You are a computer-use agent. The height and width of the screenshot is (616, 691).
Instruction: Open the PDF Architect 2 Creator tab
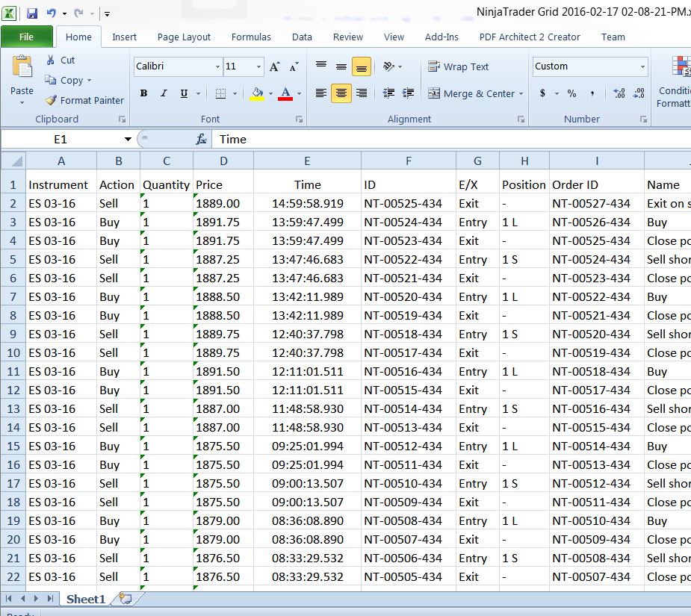pyautogui.click(x=530, y=37)
